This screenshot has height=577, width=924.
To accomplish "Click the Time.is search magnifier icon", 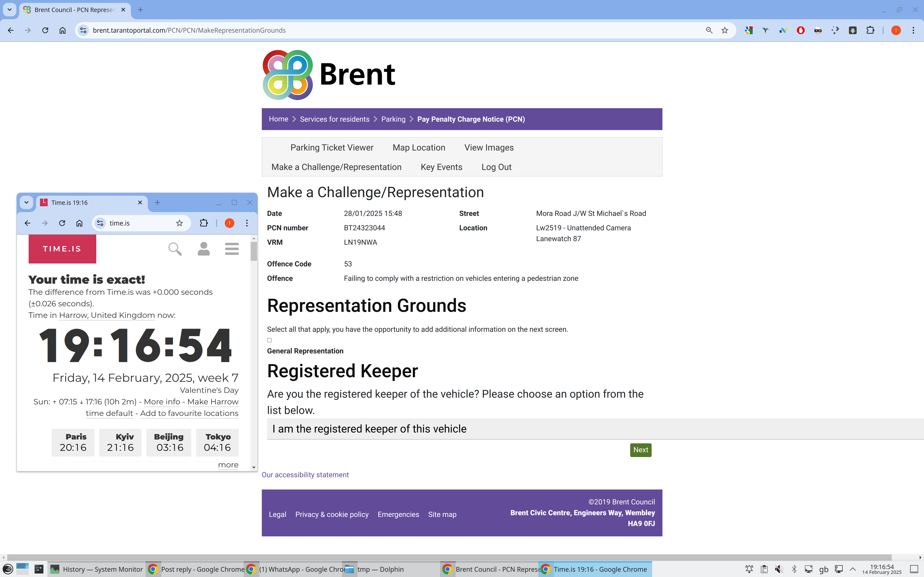I will pos(175,249).
